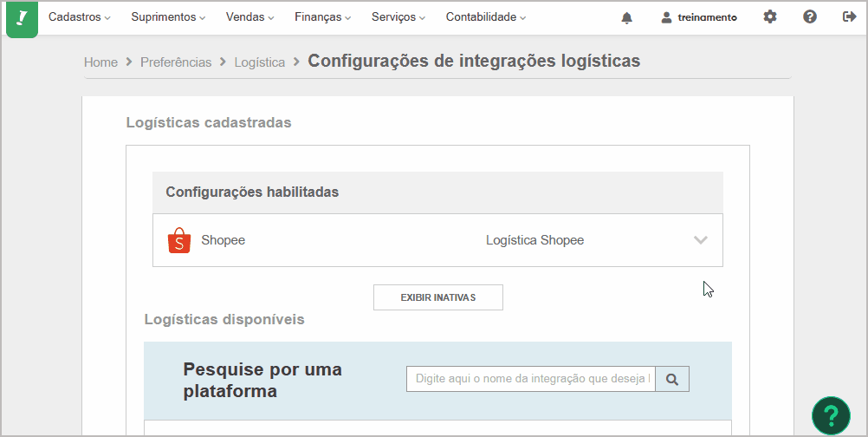Click the magnifier search icon button
The height and width of the screenshot is (437, 868).
[x=672, y=379]
